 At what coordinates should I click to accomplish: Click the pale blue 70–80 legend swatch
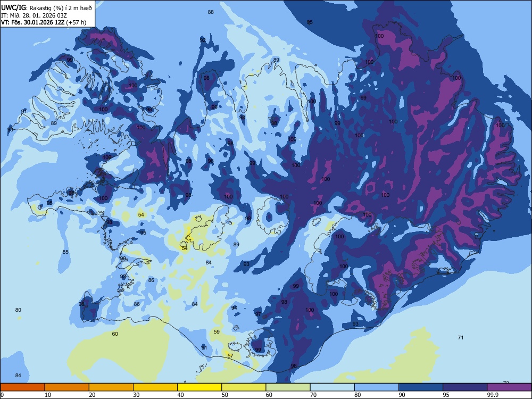[332, 387]
